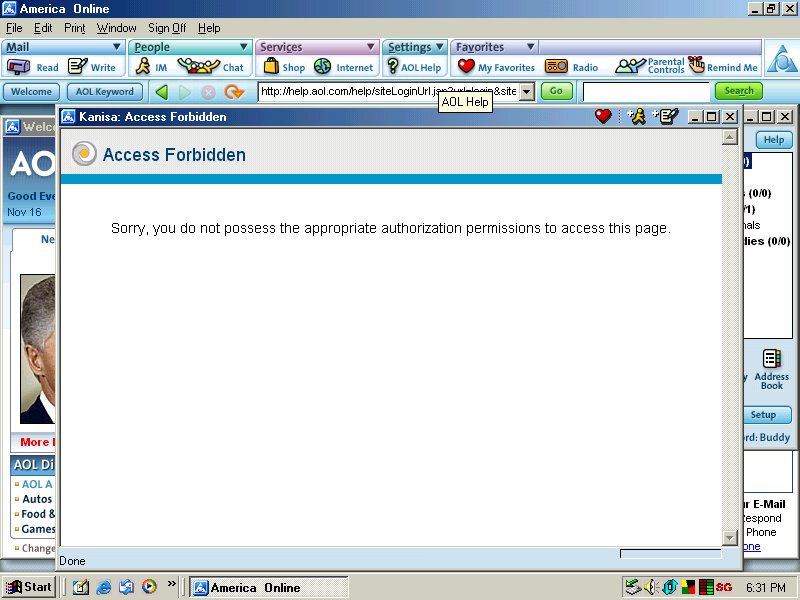Click the Start button
The image size is (800, 600).
[29, 587]
